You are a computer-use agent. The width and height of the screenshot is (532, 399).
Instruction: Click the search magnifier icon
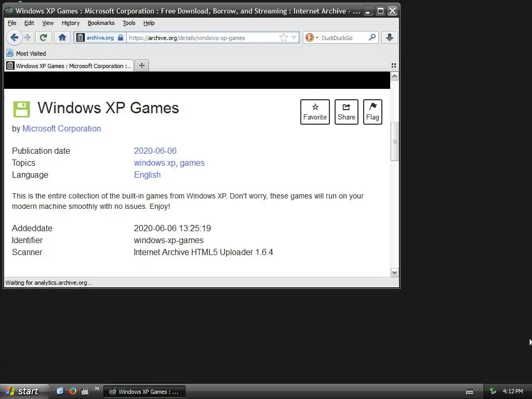click(x=372, y=37)
